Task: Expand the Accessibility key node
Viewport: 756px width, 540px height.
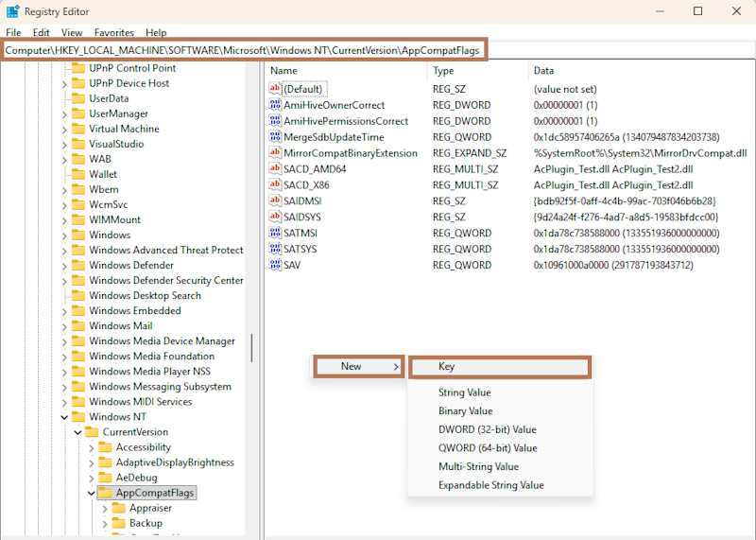Action: pyautogui.click(x=91, y=447)
